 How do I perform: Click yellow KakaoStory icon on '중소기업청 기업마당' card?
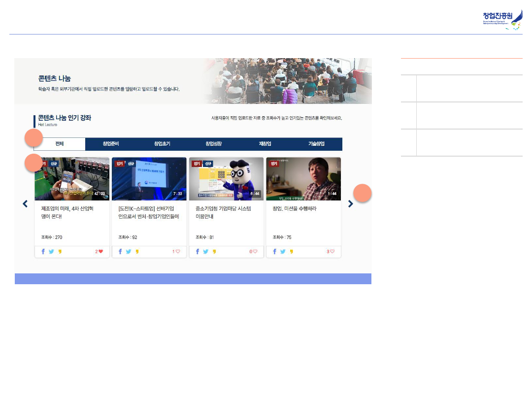click(x=214, y=252)
